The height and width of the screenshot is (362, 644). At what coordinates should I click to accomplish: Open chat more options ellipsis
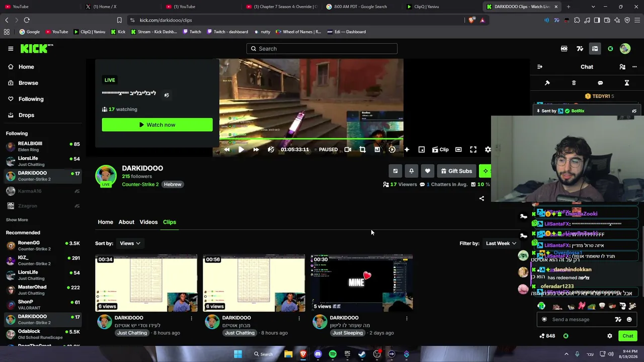click(634, 67)
